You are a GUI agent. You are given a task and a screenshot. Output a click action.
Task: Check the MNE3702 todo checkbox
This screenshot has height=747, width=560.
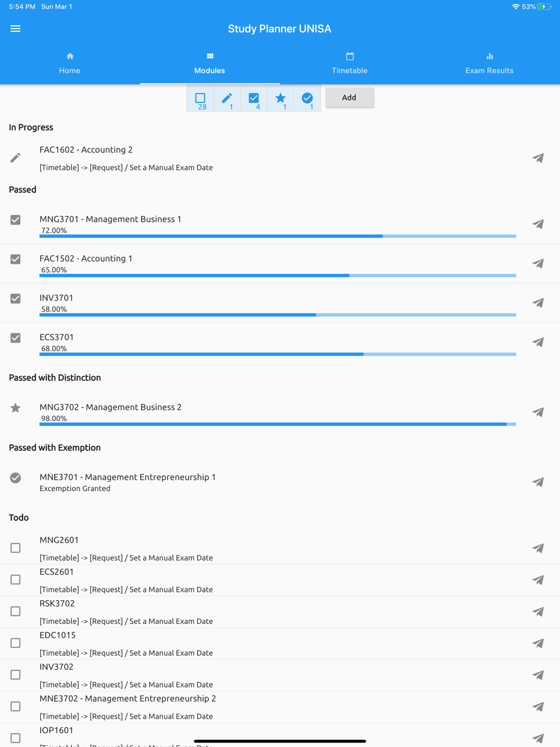pos(16,706)
